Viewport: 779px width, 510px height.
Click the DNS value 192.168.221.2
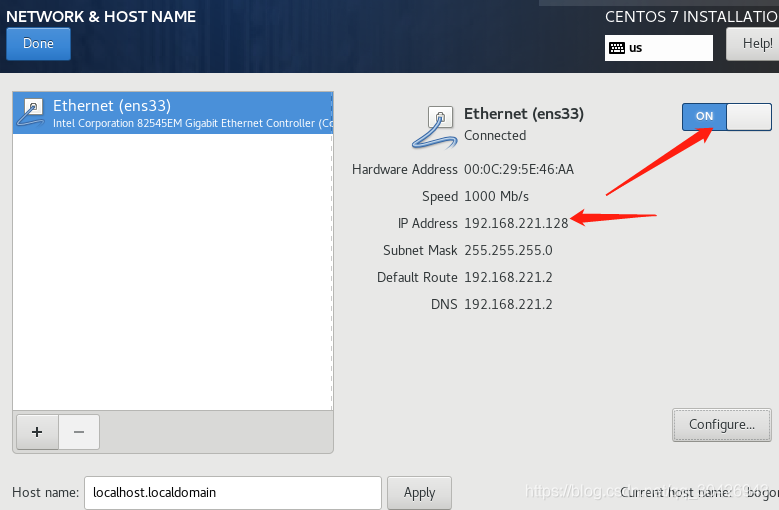pos(508,304)
